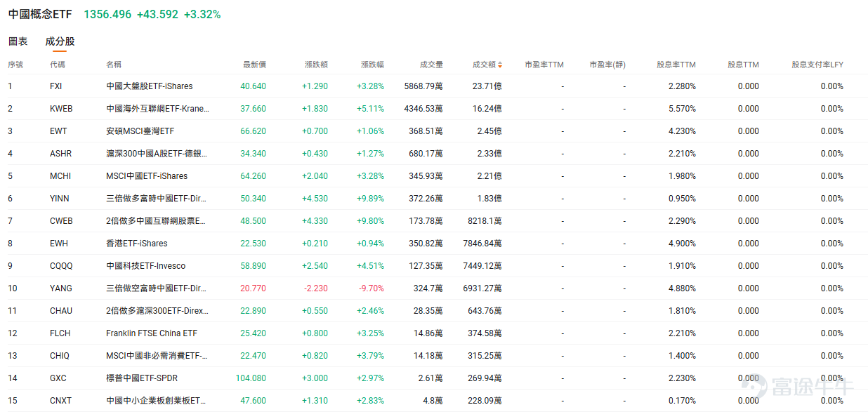
Task: Click CWEB's change amount +4.330
Action: [315, 221]
